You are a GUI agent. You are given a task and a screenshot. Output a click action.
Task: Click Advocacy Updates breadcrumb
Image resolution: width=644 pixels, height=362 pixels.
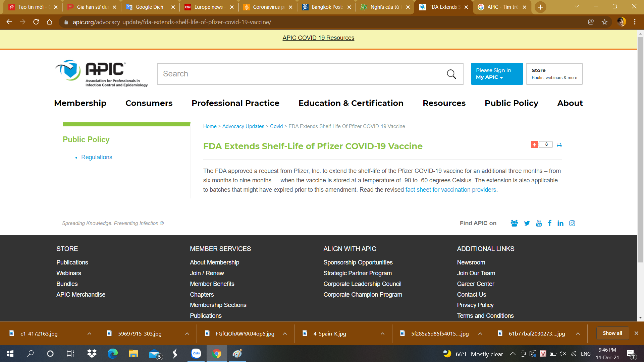pos(243,126)
